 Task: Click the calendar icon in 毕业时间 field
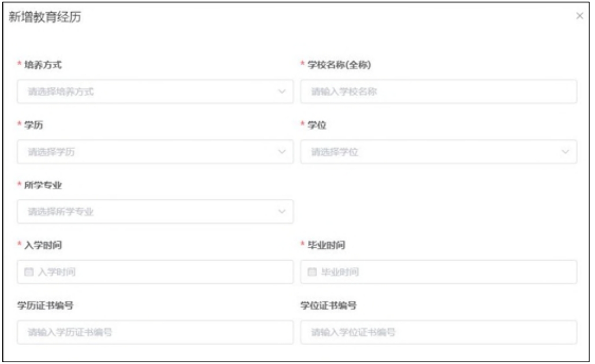[313, 272]
